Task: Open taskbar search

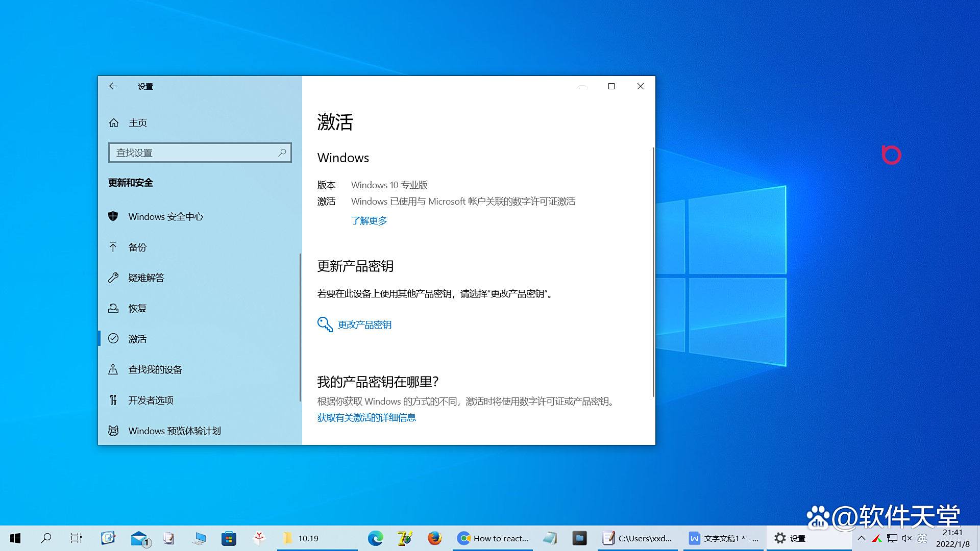Action: (46, 538)
